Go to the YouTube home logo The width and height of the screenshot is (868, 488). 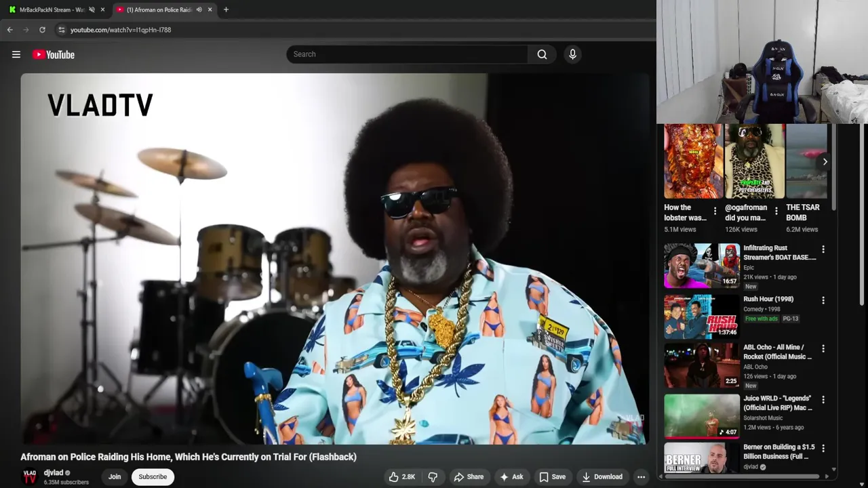[54, 54]
